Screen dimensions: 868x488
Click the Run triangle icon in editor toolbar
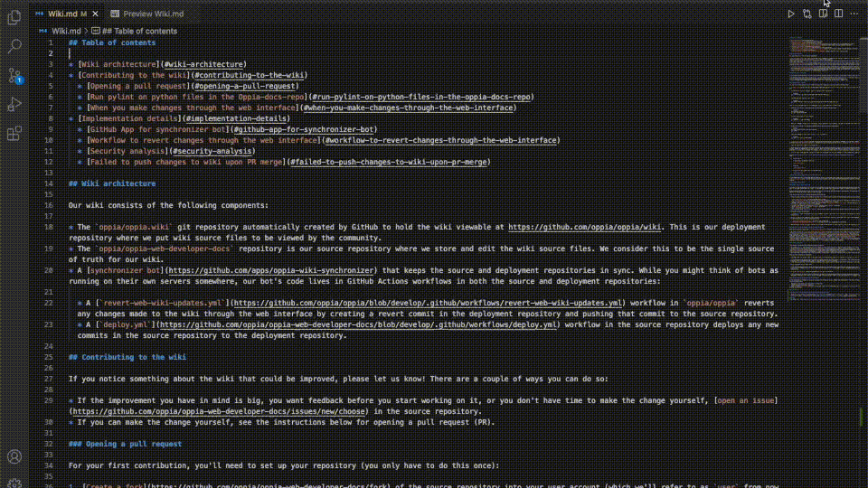pyautogui.click(x=791, y=14)
